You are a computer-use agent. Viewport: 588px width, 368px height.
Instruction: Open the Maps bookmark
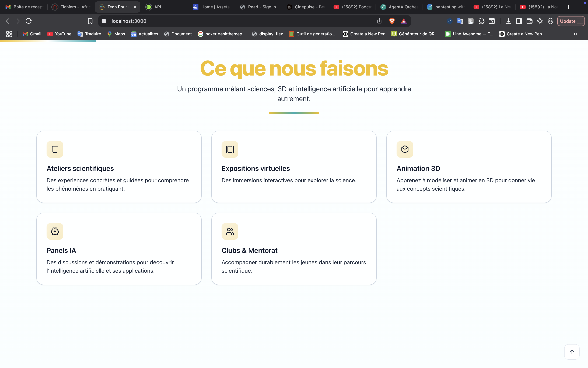pyautogui.click(x=116, y=34)
